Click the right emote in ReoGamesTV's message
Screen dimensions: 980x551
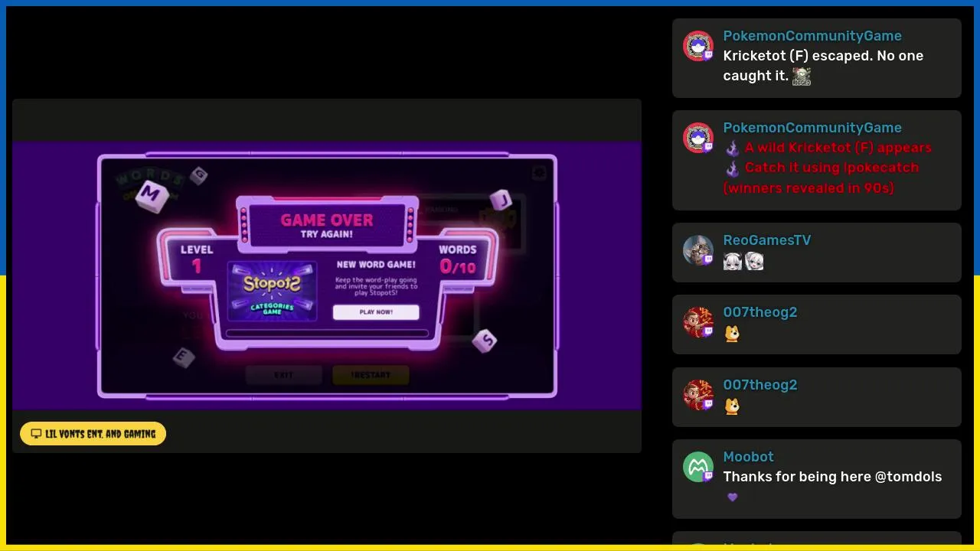pos(754,262)
